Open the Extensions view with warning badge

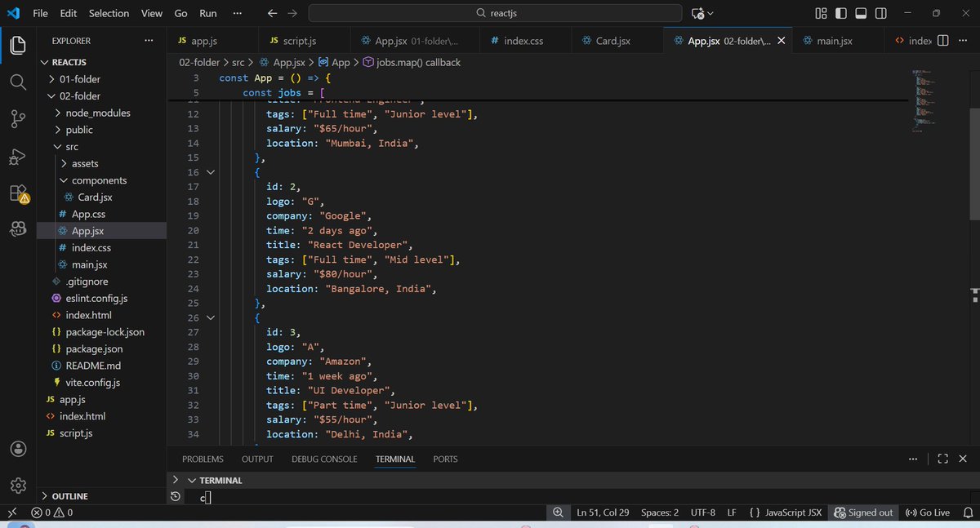[x=18, y=193]
